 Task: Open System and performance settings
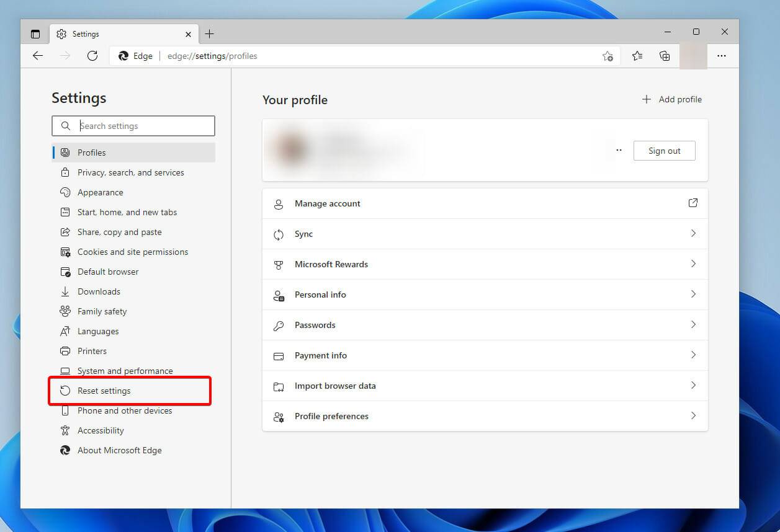coord(133,371)
